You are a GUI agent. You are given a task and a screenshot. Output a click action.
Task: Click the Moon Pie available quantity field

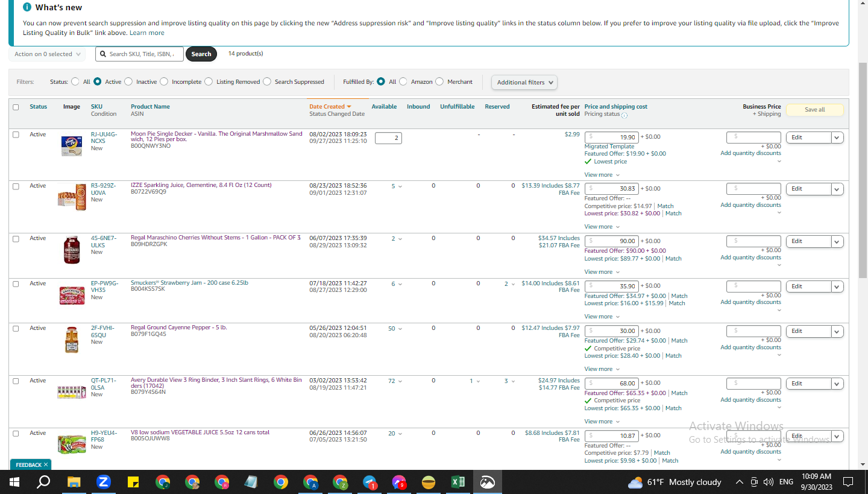pyautogui.click(x=388, y=138)
